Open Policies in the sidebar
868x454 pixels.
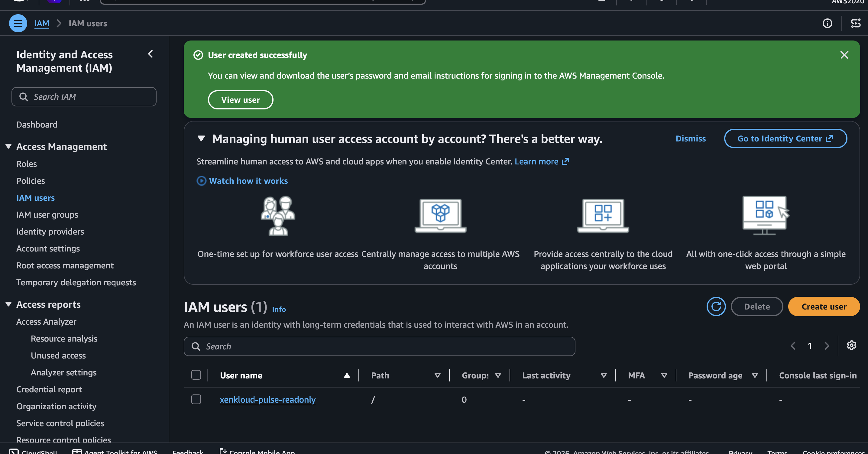[31, 181]
